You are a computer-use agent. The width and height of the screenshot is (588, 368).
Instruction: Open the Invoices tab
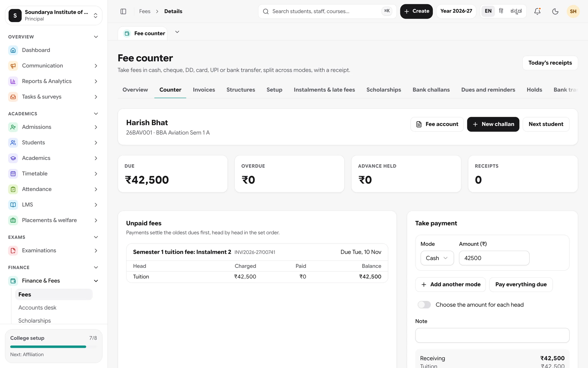[x=204, y=90]
